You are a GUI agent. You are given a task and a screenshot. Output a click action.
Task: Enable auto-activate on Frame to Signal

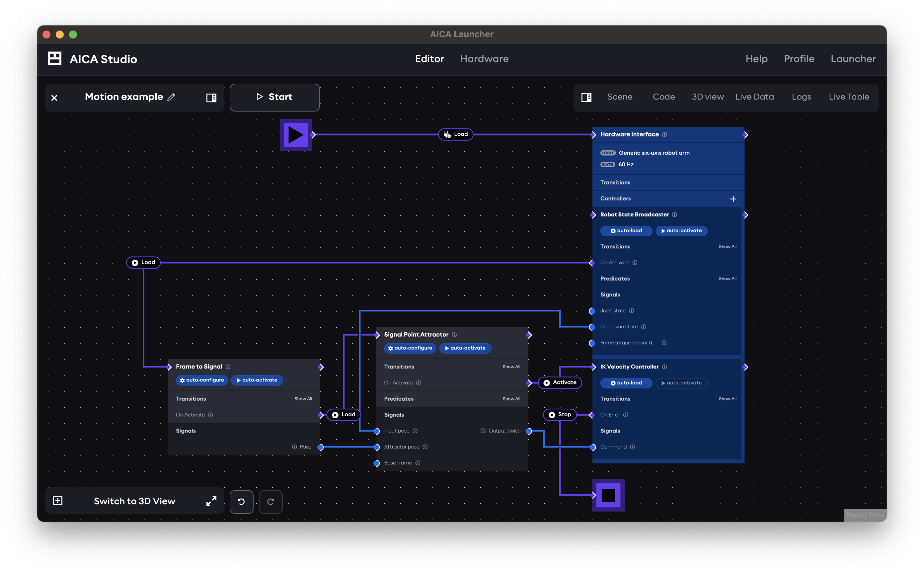coord(257,380)
